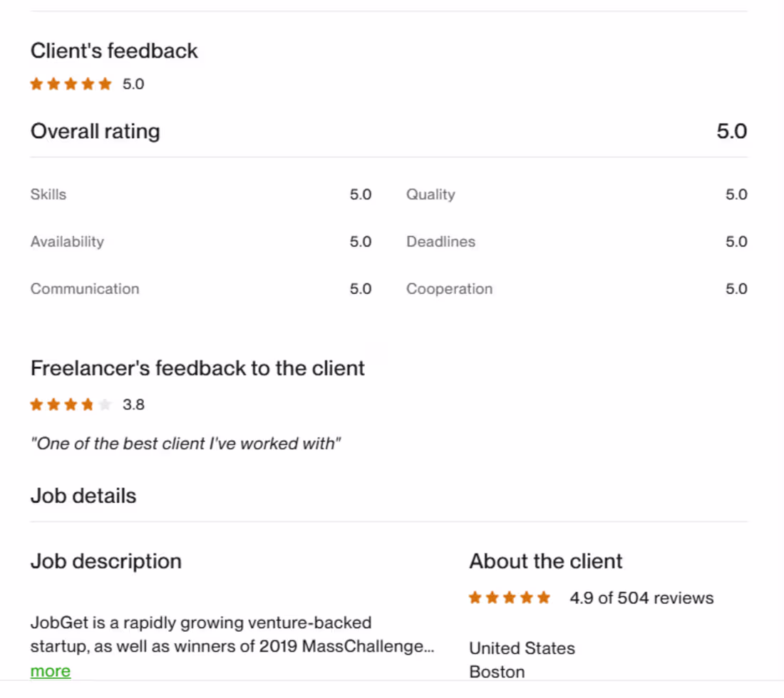Click the client quote about best client
This screenshot has height=698, width=784.
(185, 443)
